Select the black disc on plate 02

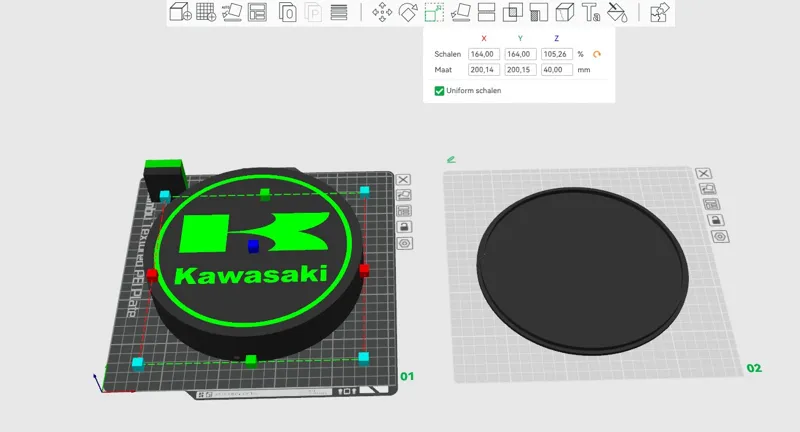tap(583, 270)
